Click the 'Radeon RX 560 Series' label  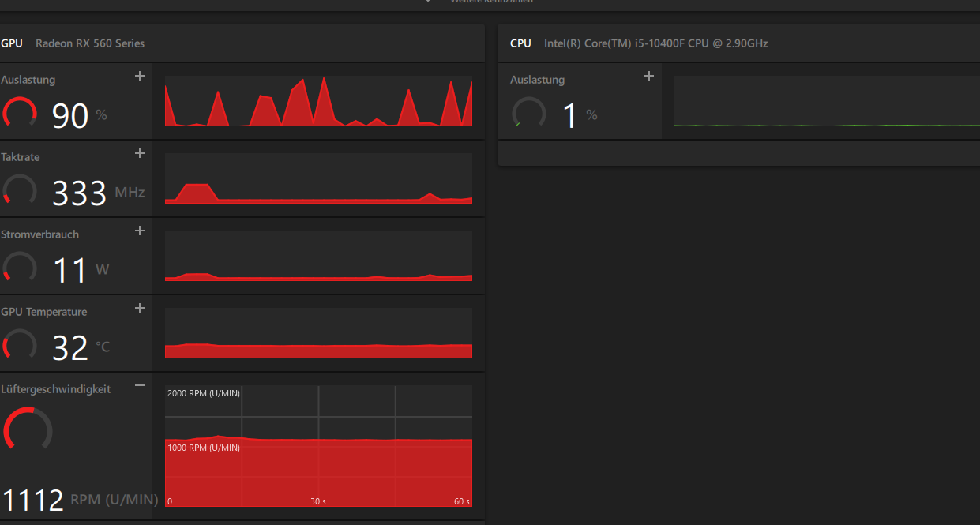(x=90, y=43)
